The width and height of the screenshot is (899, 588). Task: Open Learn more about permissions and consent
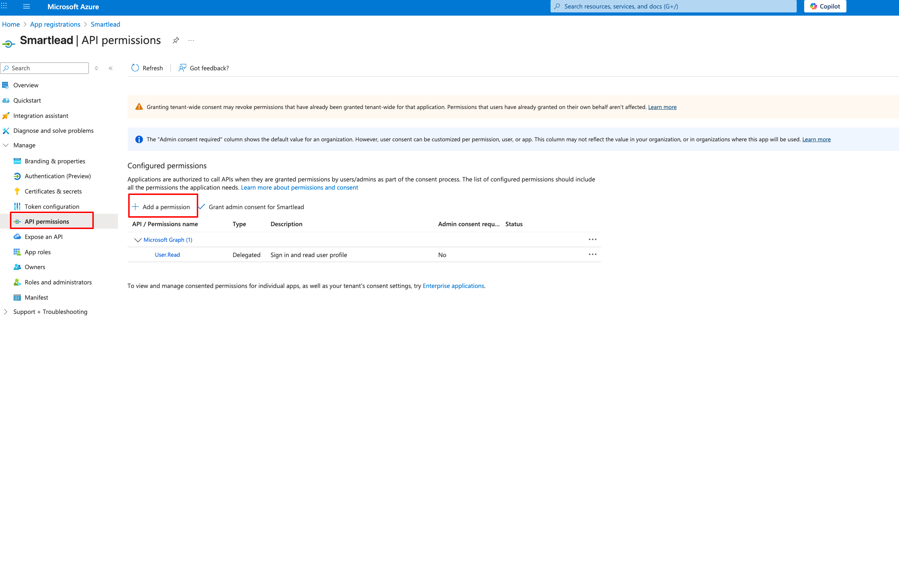pos(299,187)
